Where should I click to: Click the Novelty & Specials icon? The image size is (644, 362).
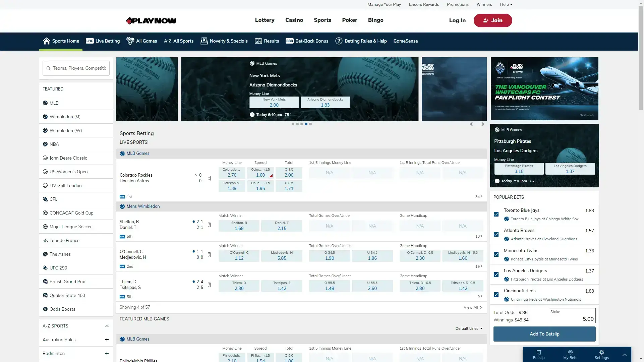click(x=204, y=41)
